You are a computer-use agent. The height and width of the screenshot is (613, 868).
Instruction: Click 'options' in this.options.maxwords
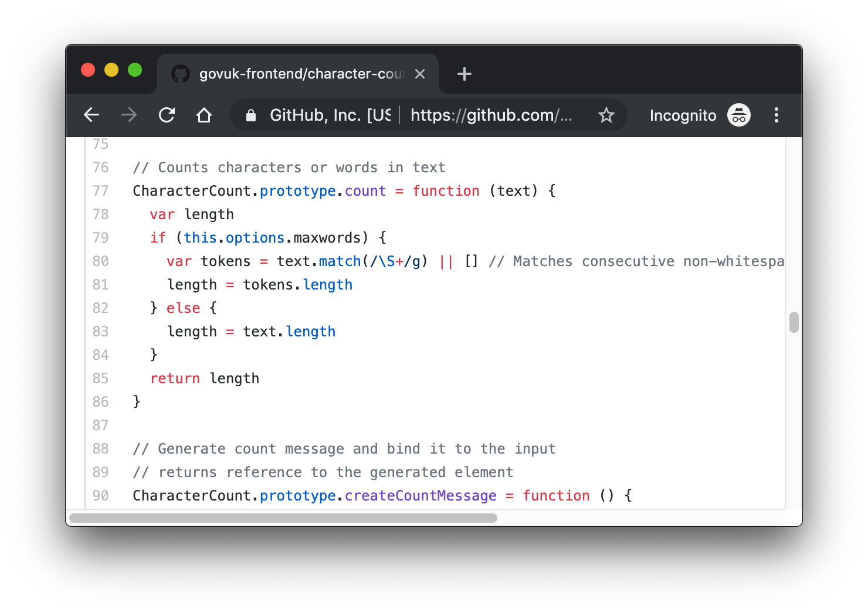point(255,238)
